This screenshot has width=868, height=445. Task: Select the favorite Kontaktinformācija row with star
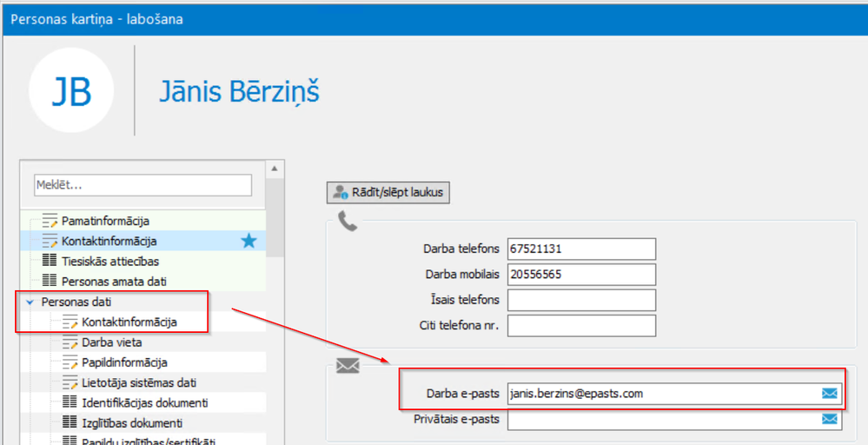(x=142, y=242)
